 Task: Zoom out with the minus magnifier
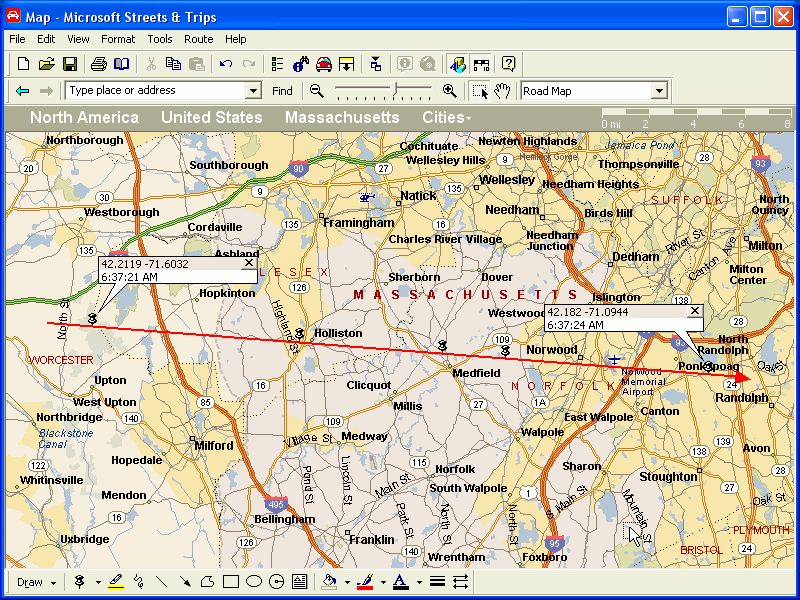pyautogui.click(x=317, y=91)
